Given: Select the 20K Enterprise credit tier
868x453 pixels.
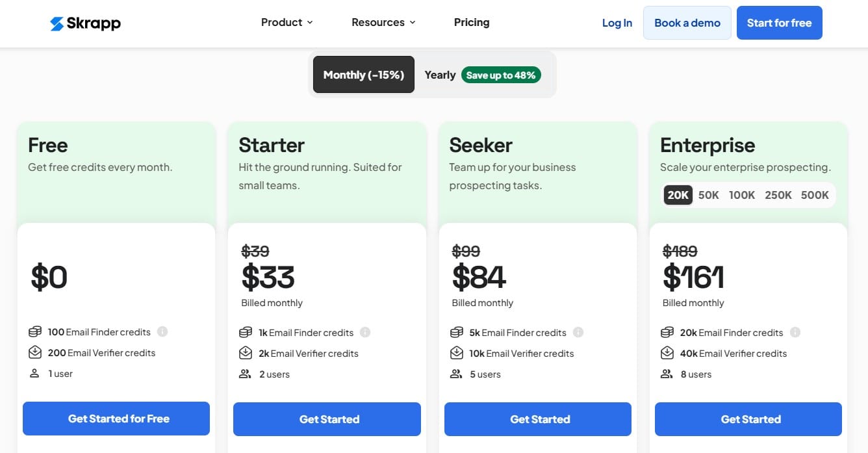Looking at the screenshot, I should tap(678, 195).
